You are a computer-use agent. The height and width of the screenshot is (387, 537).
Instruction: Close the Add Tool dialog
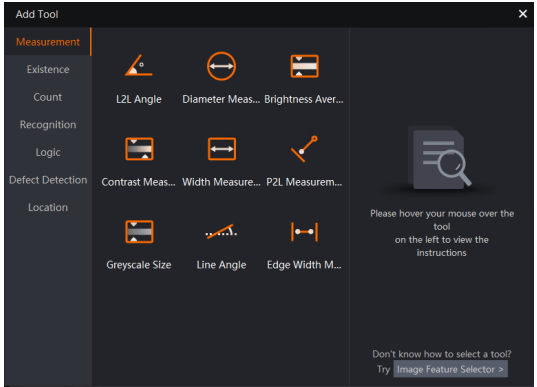tap(523, 14)
